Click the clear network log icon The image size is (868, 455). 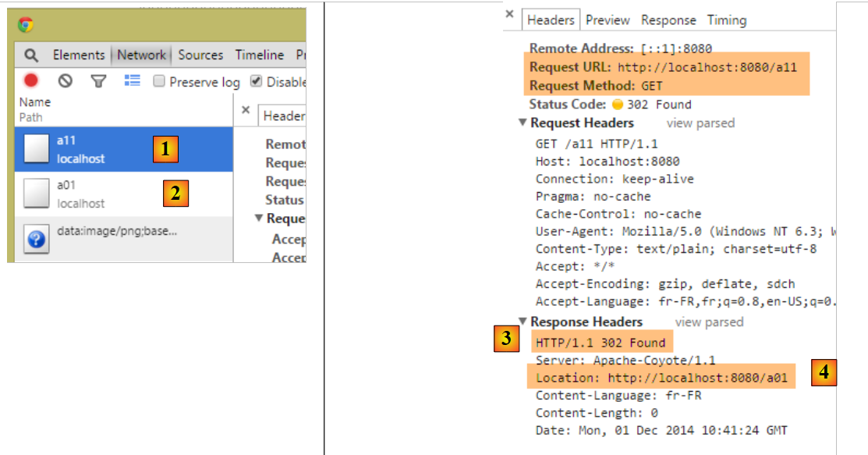[66, 80]
